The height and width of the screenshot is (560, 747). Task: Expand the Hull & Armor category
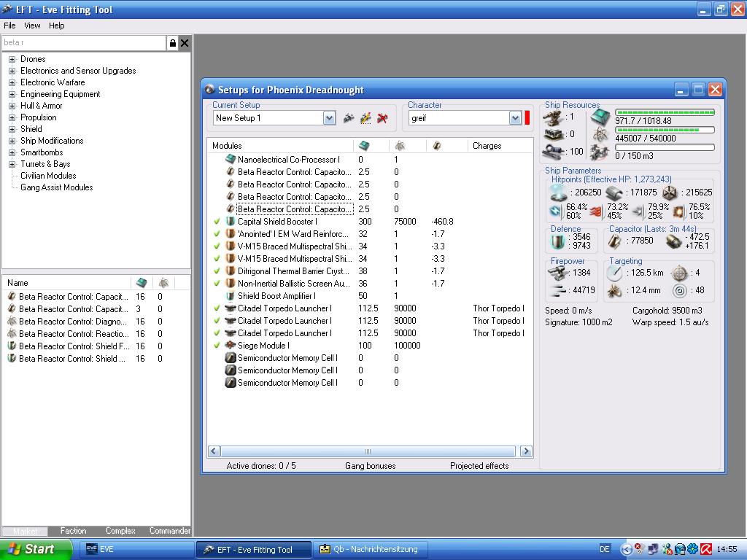point(12,106)
